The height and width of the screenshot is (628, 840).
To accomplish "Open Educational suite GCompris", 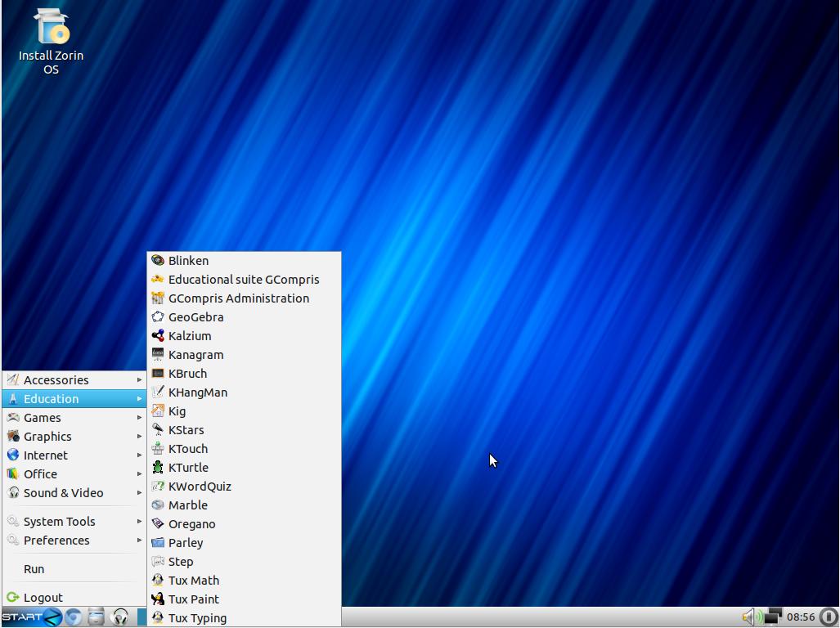I will point(243,280).
